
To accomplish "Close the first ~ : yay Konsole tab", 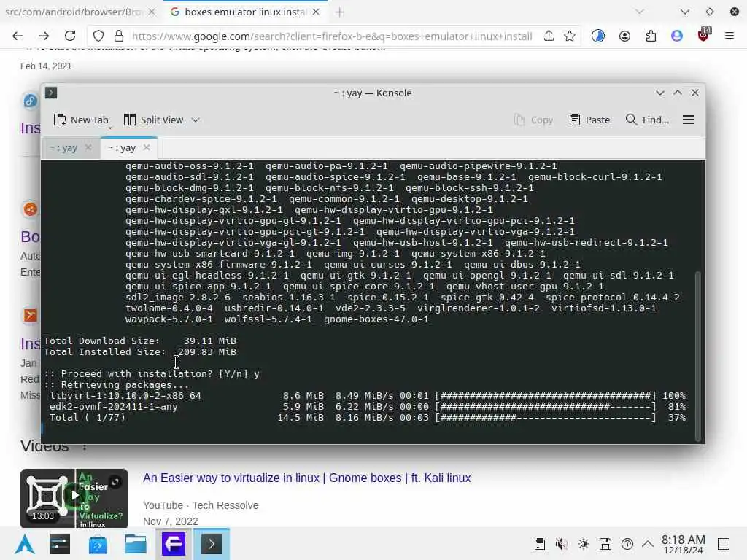I will click(88, 147).
